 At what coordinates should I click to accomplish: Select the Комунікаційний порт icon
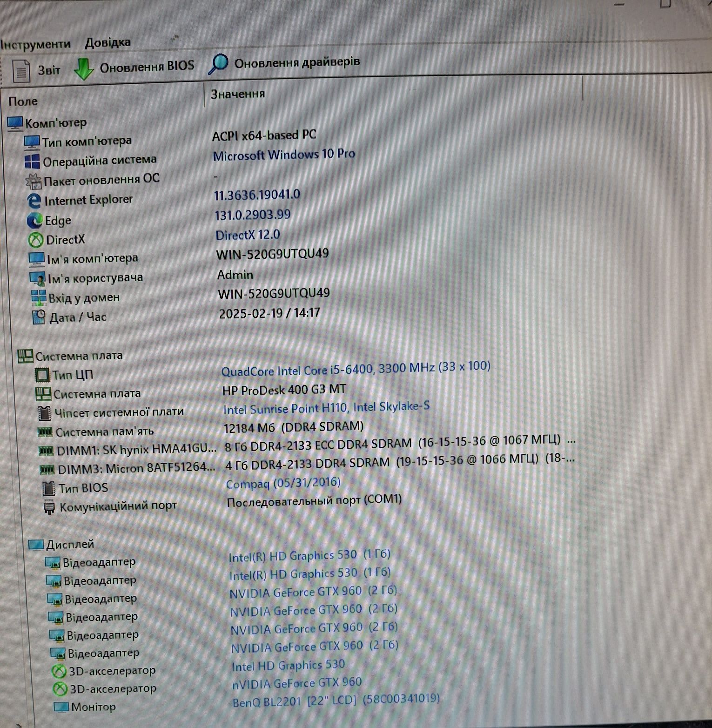point(49,507)
